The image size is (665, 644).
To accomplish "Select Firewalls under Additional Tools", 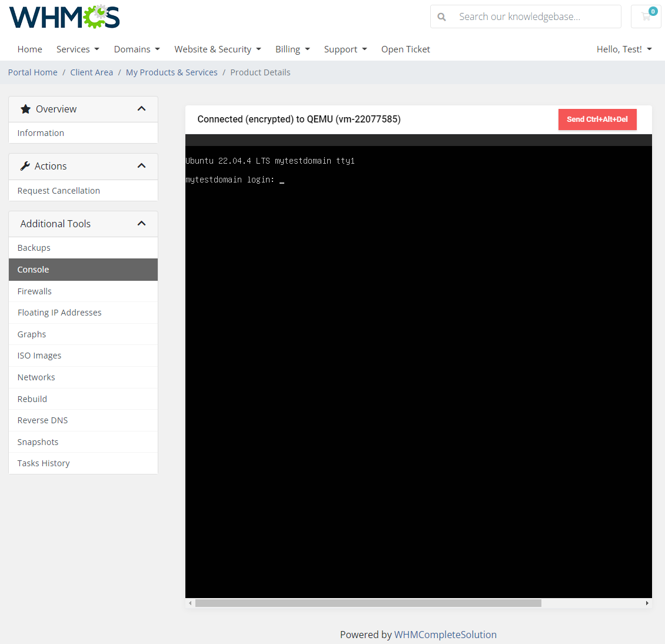I will [x=34, y=291].
